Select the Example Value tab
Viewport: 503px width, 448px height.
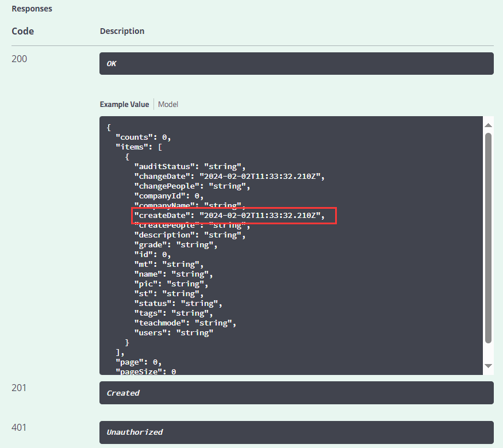pyautogui.click(x=124, y=104)
